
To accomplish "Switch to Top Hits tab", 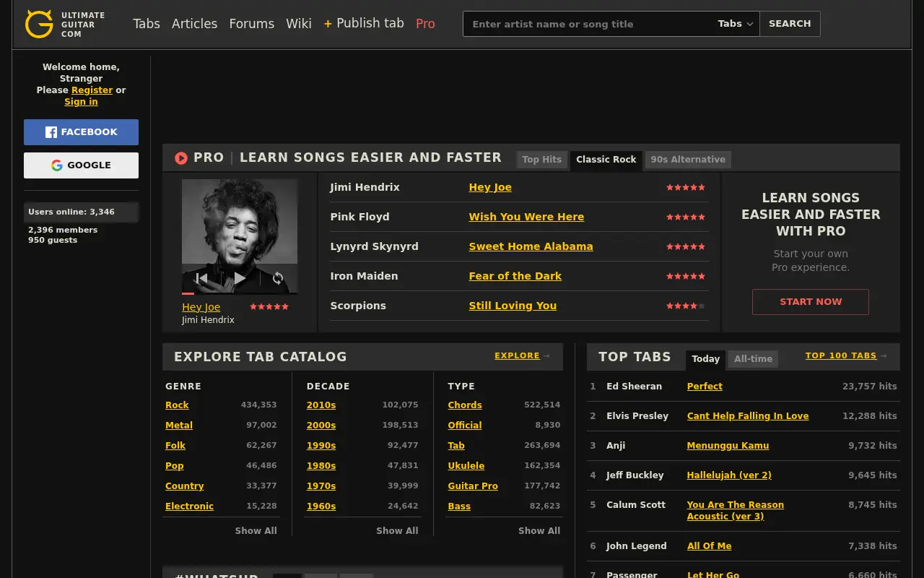I will coord(542,160).
